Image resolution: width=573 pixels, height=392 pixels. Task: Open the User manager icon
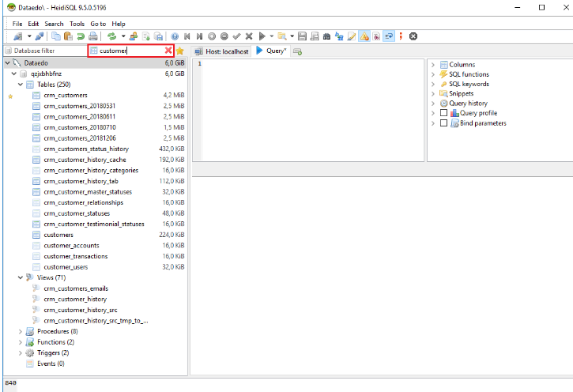134,36
